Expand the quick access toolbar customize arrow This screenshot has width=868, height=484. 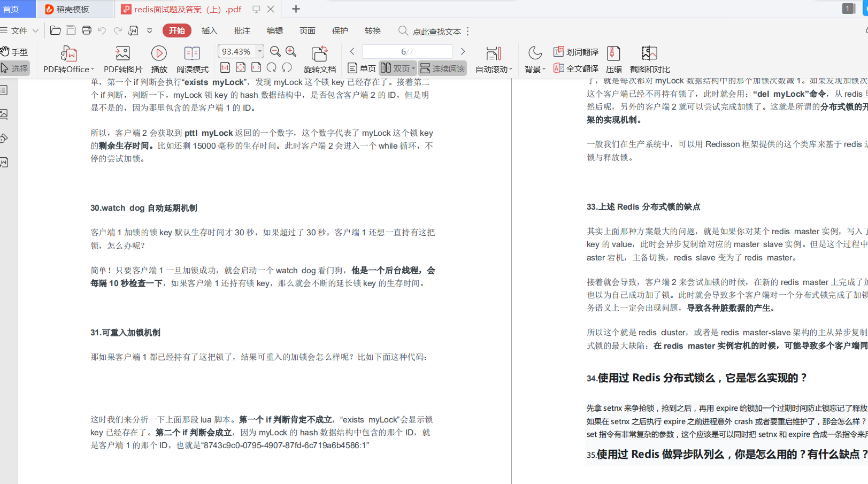coord(150,31)
